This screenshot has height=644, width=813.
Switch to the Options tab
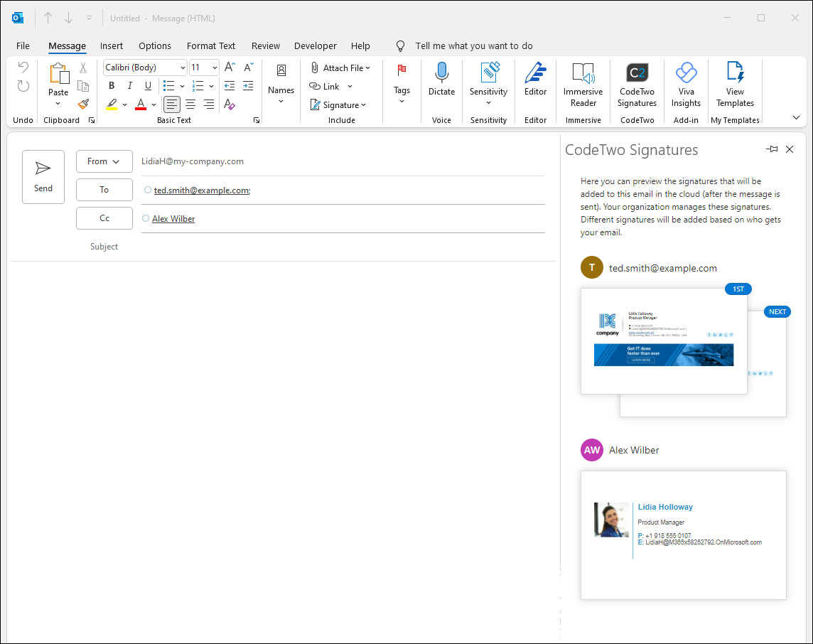coord(155,45)
